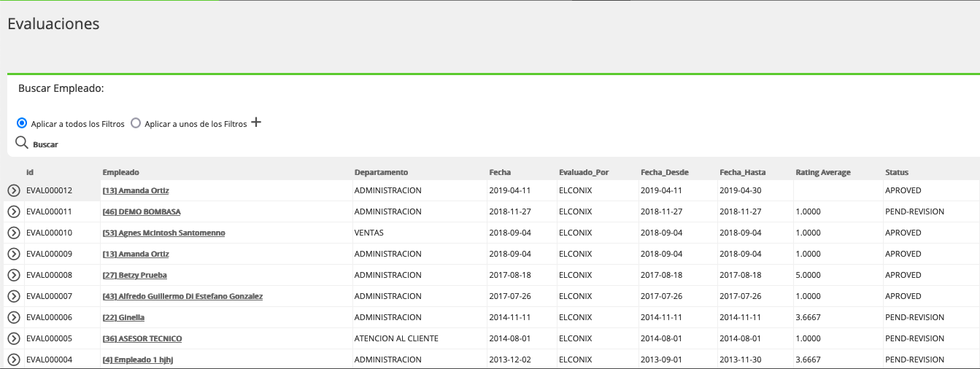Open row arrow icon for EVAL000010
The image size is (980, 369).
pyautogui.click(x=14, y=233)
